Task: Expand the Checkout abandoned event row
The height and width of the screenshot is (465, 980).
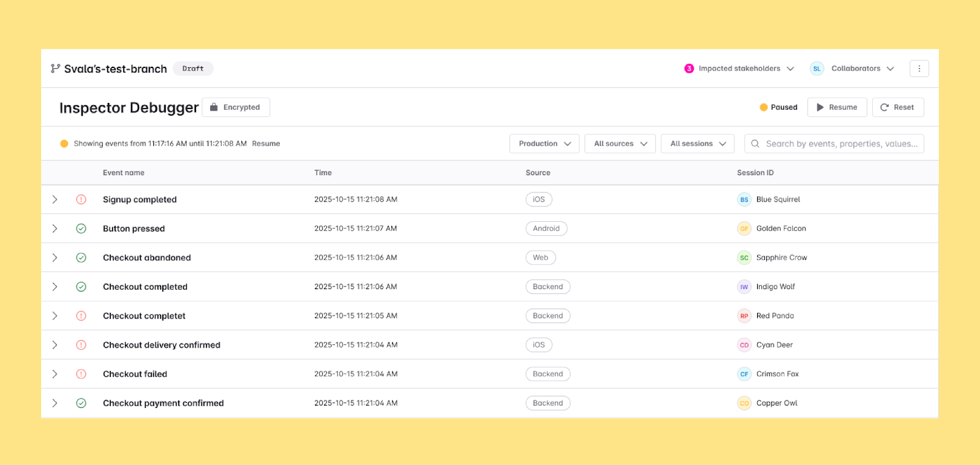Action: [x=55, y=258]
